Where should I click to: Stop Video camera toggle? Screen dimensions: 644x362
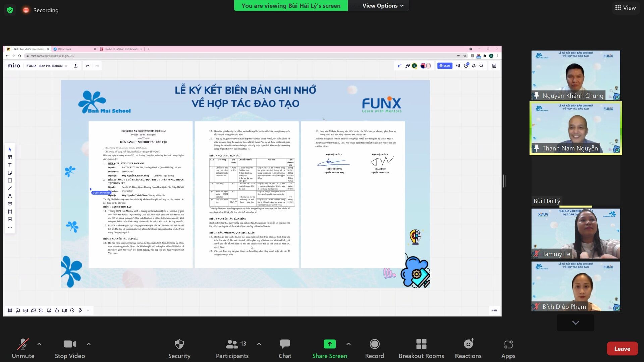click(x=70, y=349)
